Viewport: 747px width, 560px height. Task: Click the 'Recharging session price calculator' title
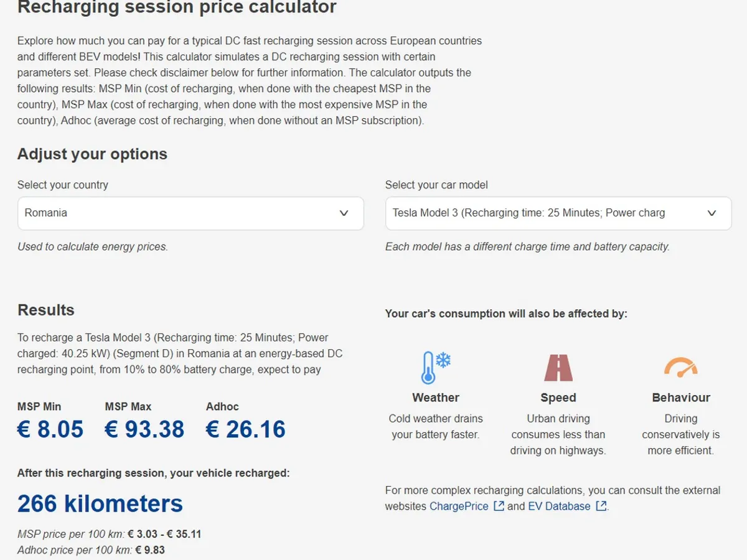pos(177,7)
